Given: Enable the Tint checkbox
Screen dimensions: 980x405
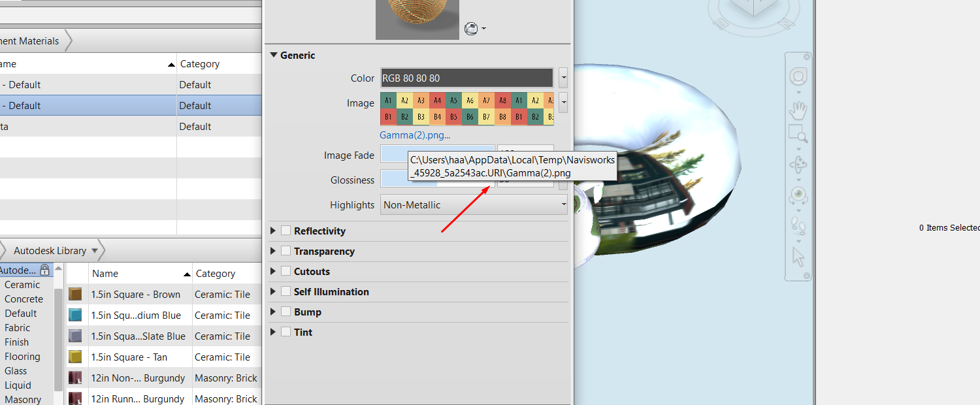Looking at the screenshot, I should coord(286,332).
